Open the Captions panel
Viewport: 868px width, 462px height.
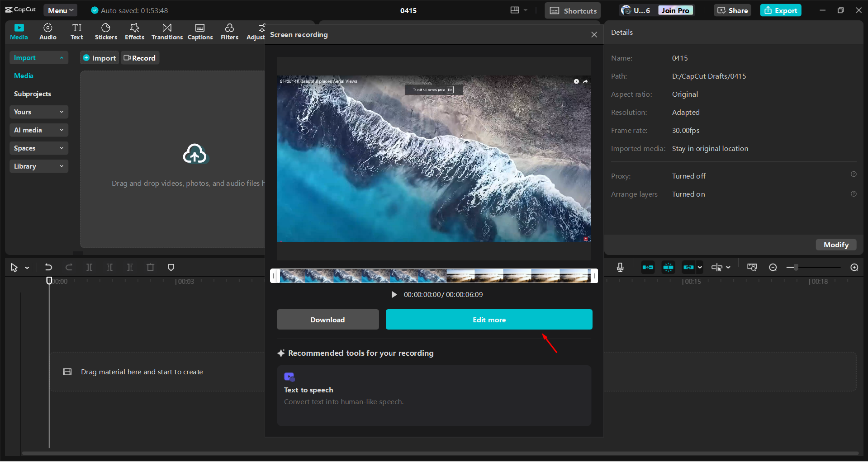(200, 31)
